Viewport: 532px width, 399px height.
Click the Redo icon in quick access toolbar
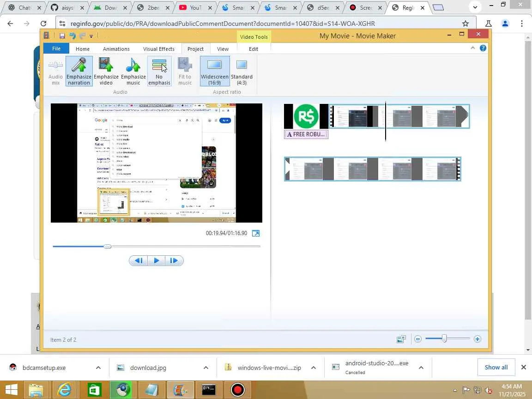click(x=83, y=36)
